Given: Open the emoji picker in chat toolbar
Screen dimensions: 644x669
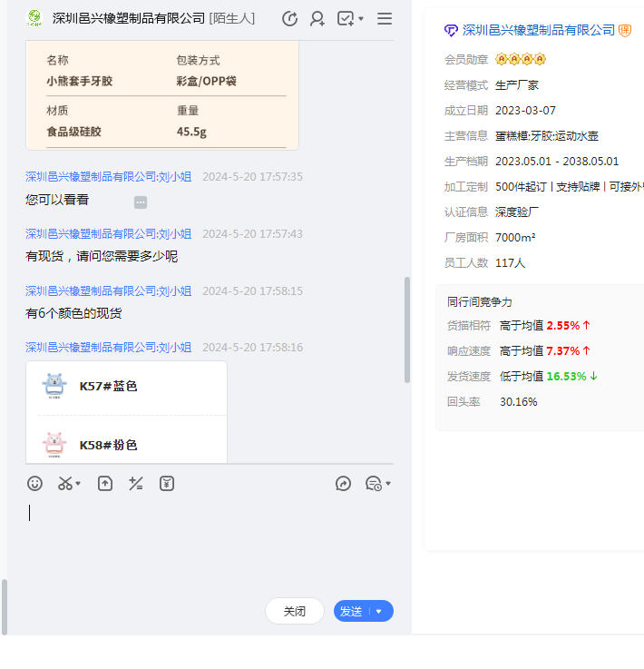Looking at the screenshot, I should [x=34, y=484].
